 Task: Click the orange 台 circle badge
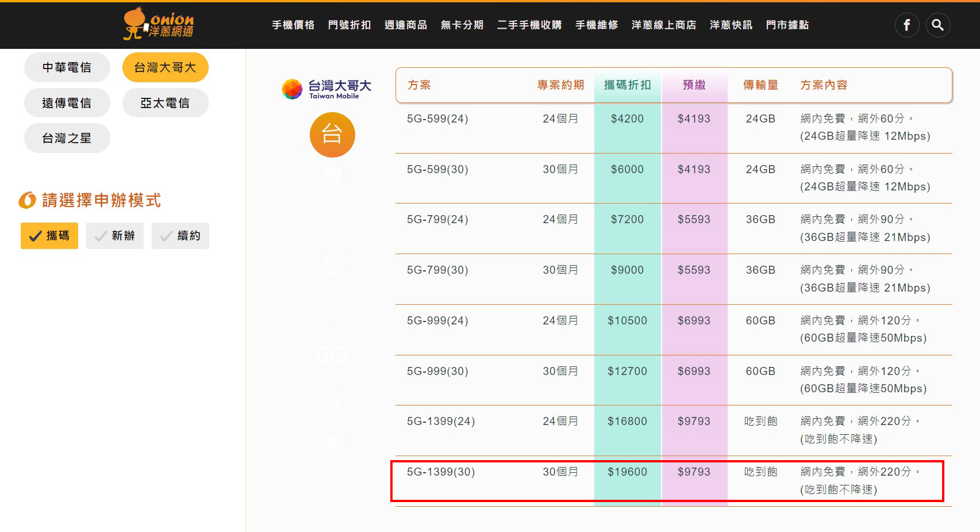(332, 135)
